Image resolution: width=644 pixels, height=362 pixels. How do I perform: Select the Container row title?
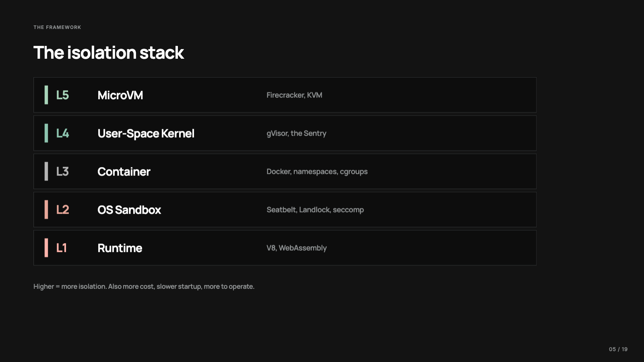click(x=124, y=172)
